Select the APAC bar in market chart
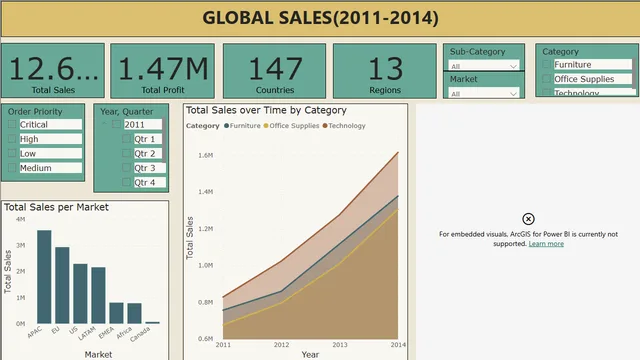The image size is (640, 360). (44, 277)
